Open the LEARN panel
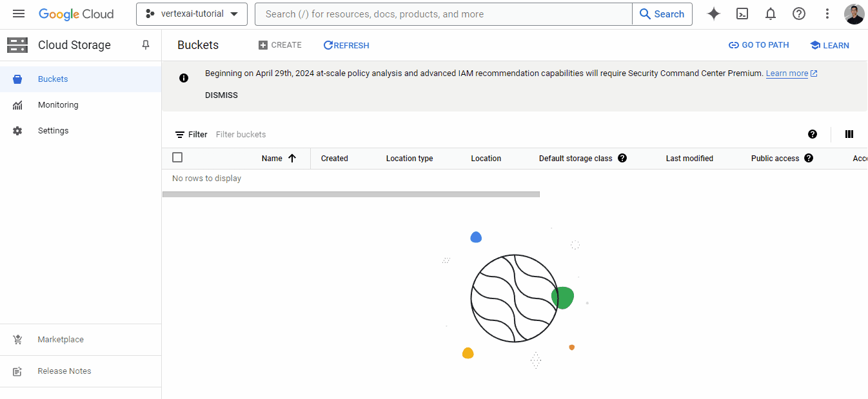This screenshot has height=399, width=868. click(830, 45)
